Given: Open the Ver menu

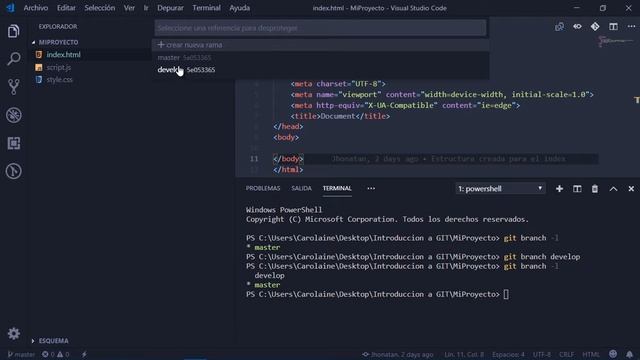Looking at the screenshot, I should click(129, 8).
